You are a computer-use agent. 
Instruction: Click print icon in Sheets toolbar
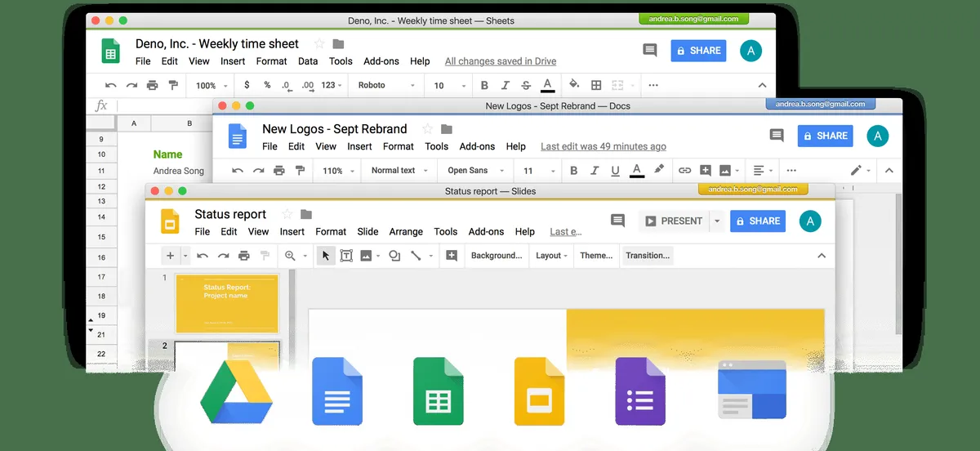point(152,85)
